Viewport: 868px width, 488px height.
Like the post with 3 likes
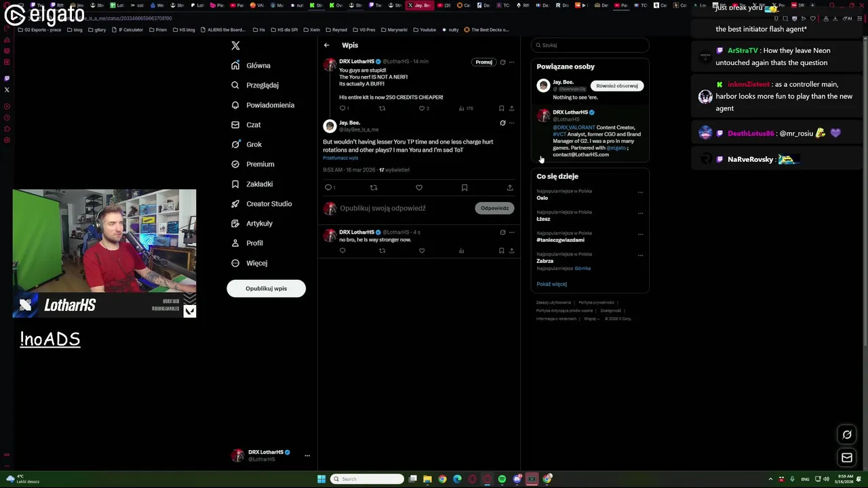422,108
